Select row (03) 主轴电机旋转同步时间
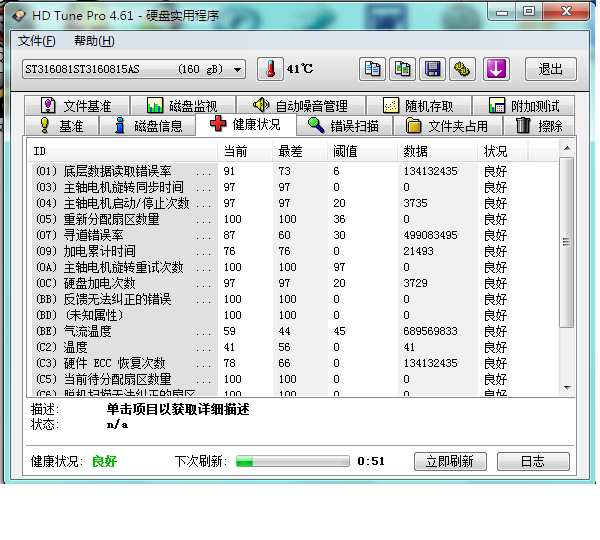The height and width of the screenshot is (540, 600). pyautogui.click(x=293, y=187)
